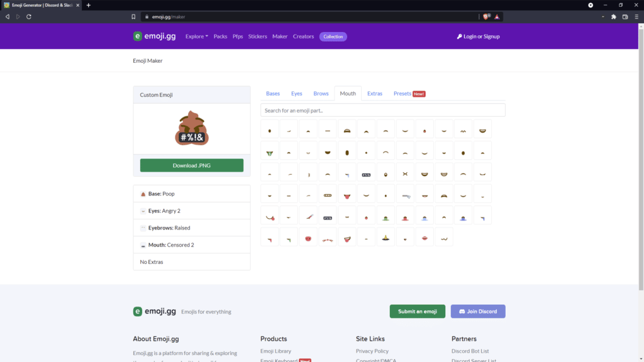Screen dimensions: 644x362
Task: Select the green vomit mouth
Action: [x=386, y=216]
